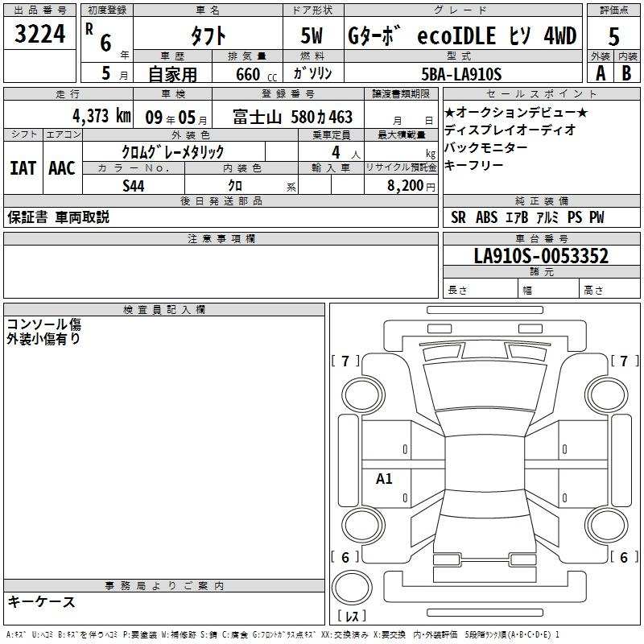Image resolution: width=644 pixels, height=644 pixels.
Task: Click the A1 damage marker on car diagram
Action: 384,479
